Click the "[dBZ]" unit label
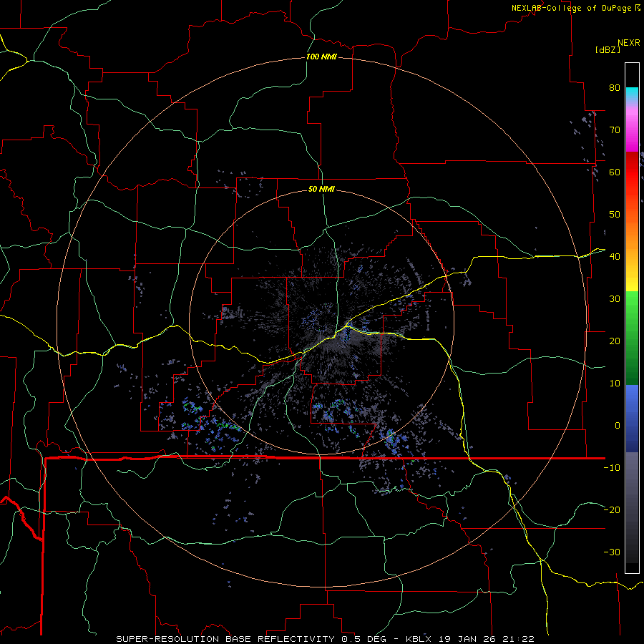Image resolution: width=644 pixels, height=644 pixels. pos(608,49)
